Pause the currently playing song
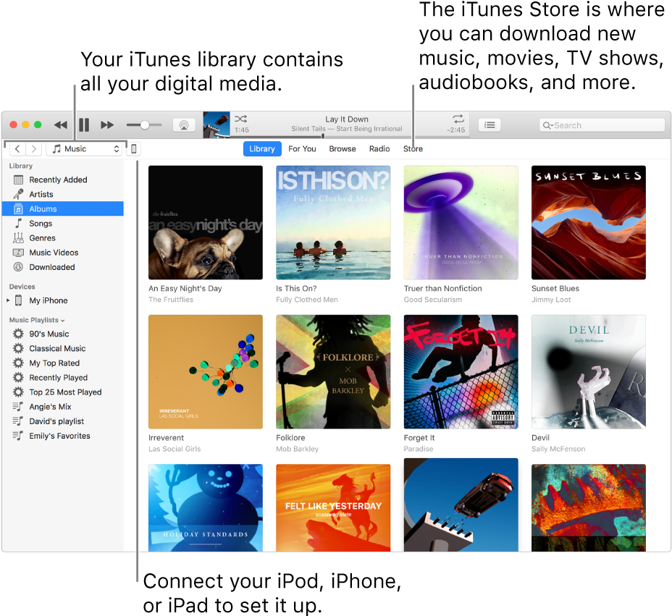 point(84,125)
